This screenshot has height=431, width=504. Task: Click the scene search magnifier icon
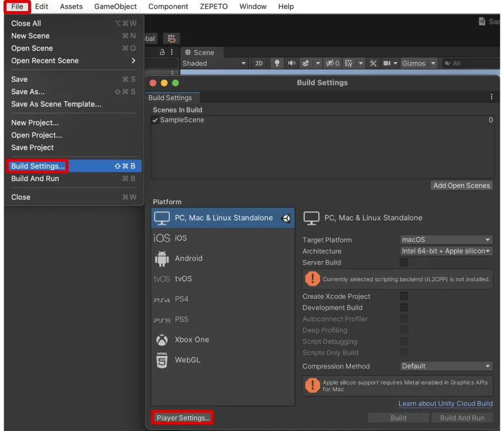point(447,63)
